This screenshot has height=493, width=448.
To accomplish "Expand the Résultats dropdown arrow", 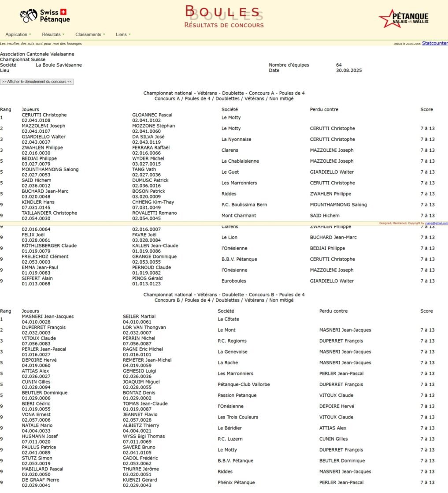I will pyautogui.click(x=63, y=34).
